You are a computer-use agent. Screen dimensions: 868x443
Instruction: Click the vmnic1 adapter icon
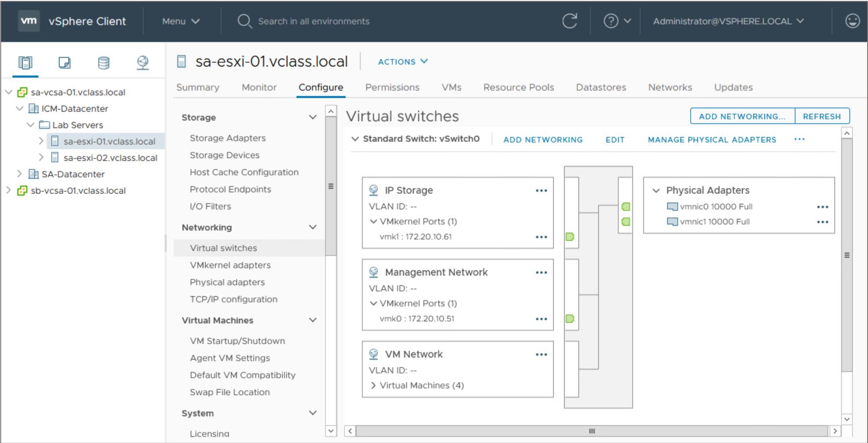click(672, 222)
